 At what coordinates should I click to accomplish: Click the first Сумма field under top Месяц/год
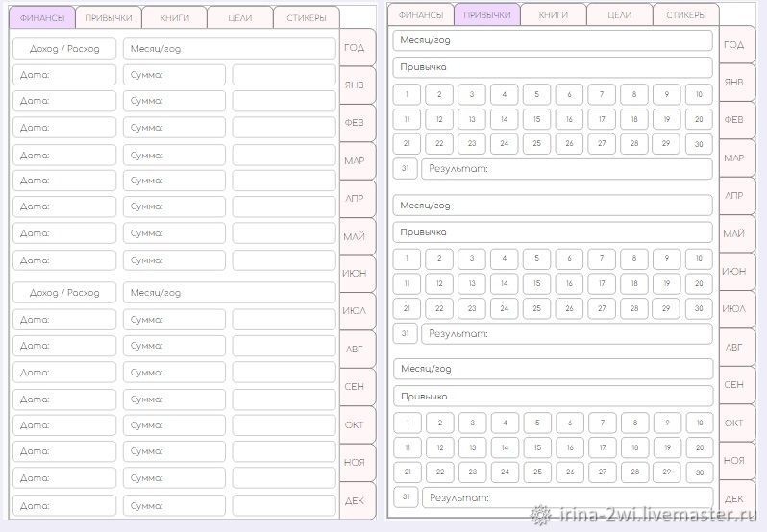174,75
